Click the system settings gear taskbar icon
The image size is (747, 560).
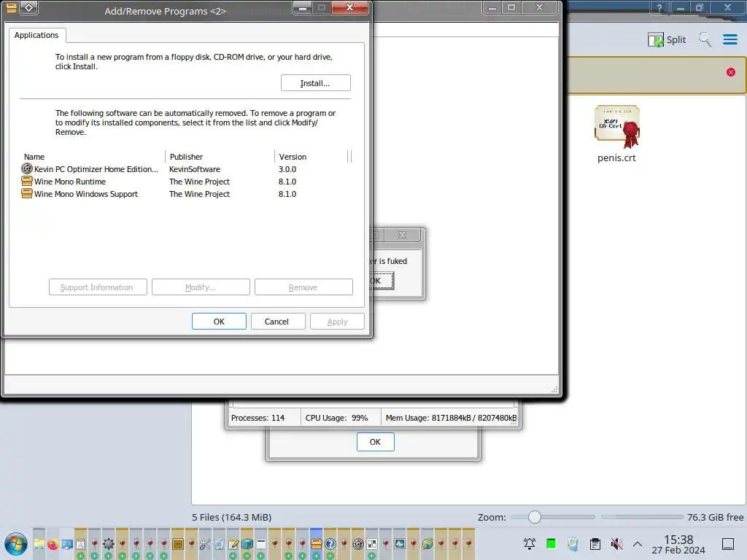click(x=109, y=544)
